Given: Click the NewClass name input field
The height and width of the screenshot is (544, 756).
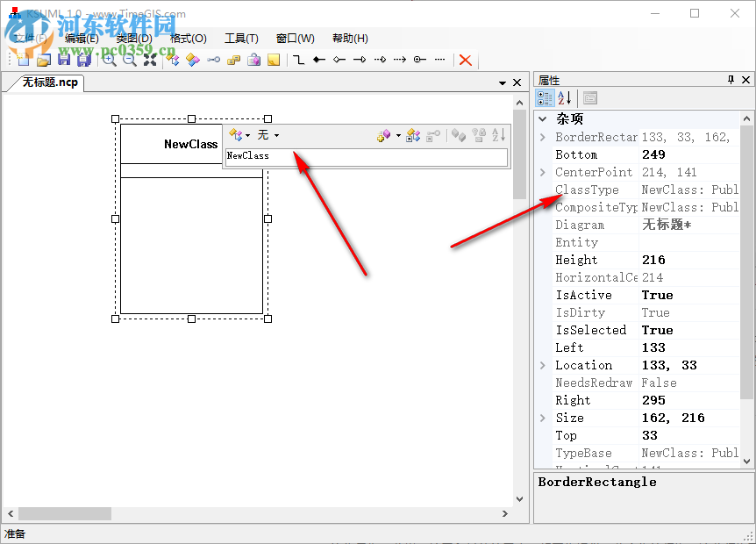Looking at the screenshot, I should (x=366, y=156).
